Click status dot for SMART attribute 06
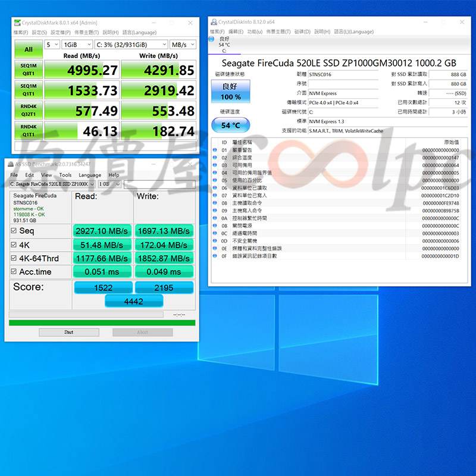The height and width of the screenshot is (476, 476). (215, 188)
